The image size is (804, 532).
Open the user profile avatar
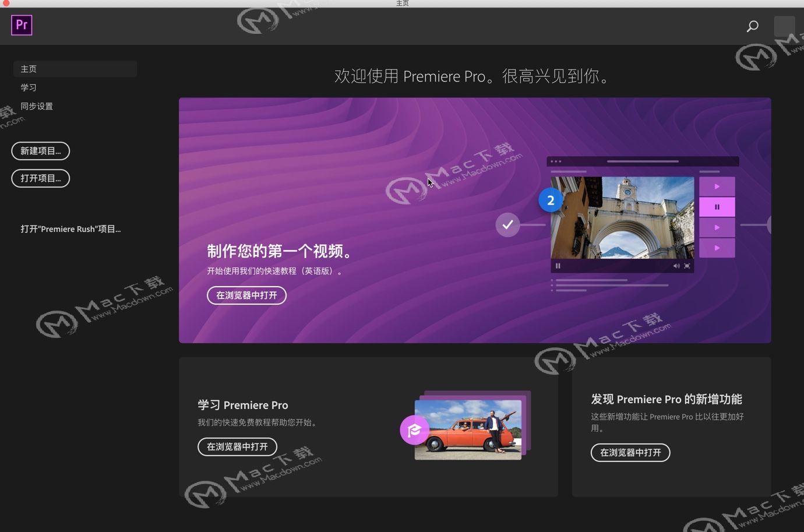click(x=784, y=26)
